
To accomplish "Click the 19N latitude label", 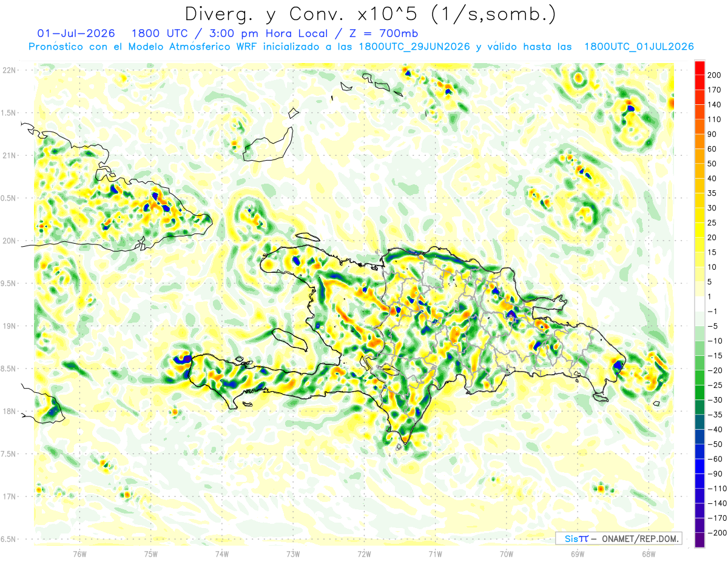I will click(x=9, y=326).
